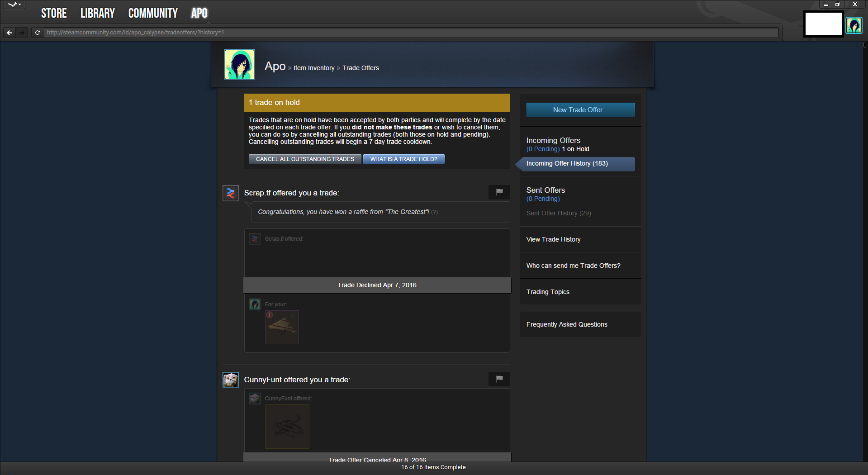Click the browser back arrow button

(9, 33)
